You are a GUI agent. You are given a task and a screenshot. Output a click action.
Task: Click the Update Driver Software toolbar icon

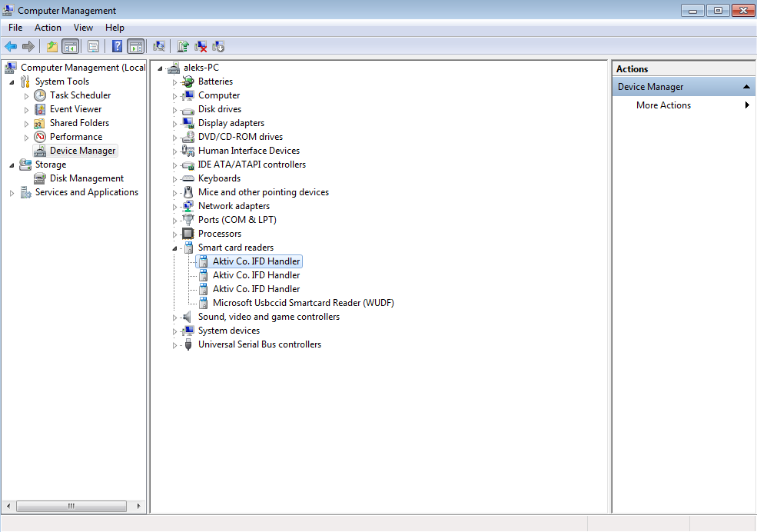183,46
